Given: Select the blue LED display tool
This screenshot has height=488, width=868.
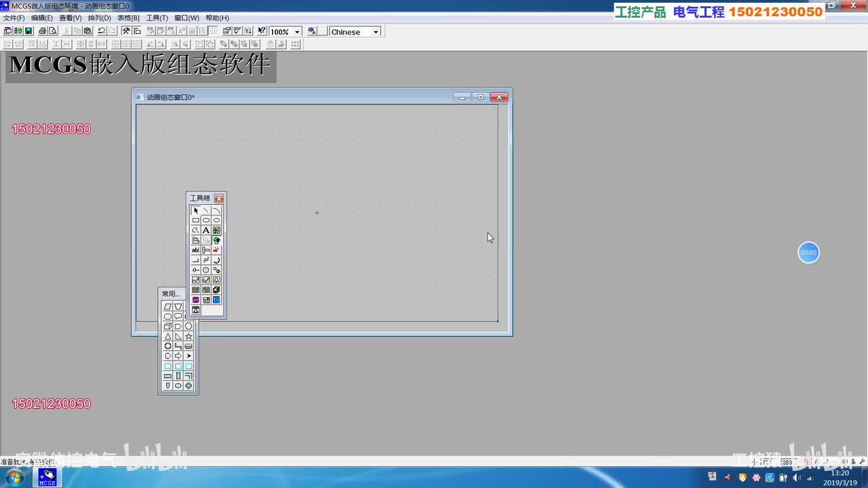Looking at the screenshot, I should coord(216,300).
